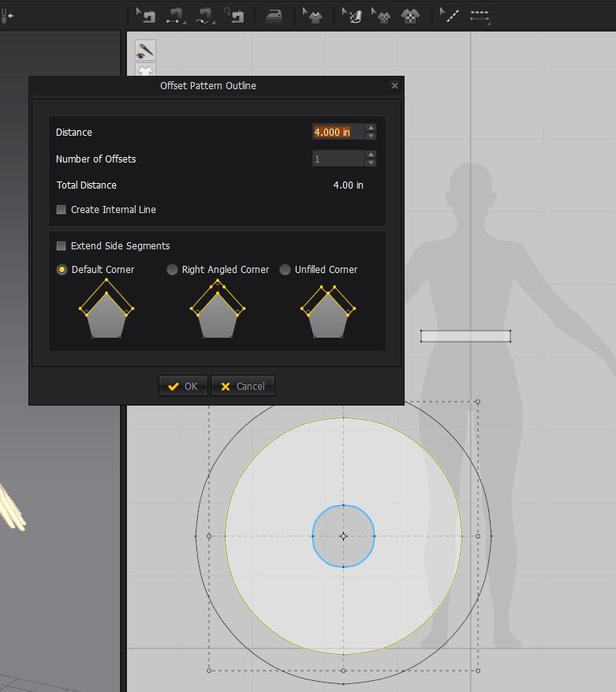The width and height of the screenshot is (616, 692).
Task: Select the Edit Sewing tool
Action: (x=146, y=16)
